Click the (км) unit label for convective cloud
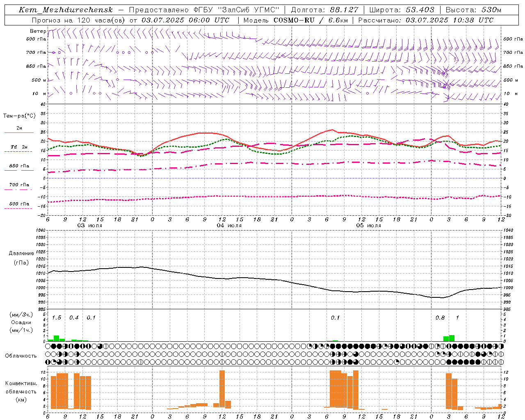The image size is (525, 420). [x=21, y=399]
